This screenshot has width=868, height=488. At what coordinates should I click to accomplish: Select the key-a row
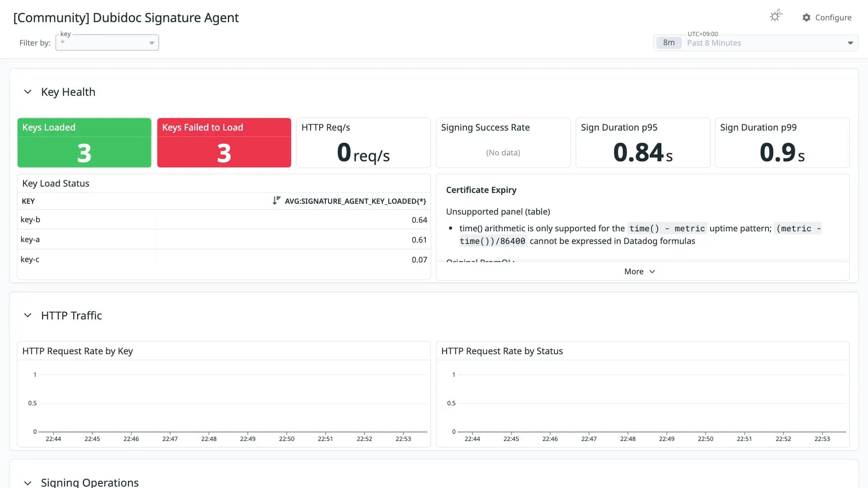pyautogui.click(x=224, y=239)
